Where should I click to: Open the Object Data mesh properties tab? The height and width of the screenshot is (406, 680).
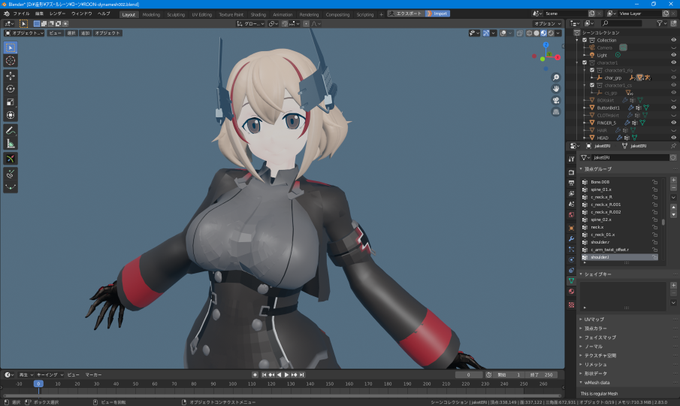pos(571,281)
